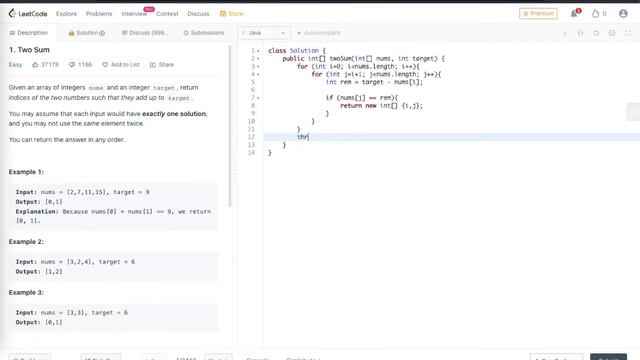
Task: Open the Store nav link
Action: 236,14
